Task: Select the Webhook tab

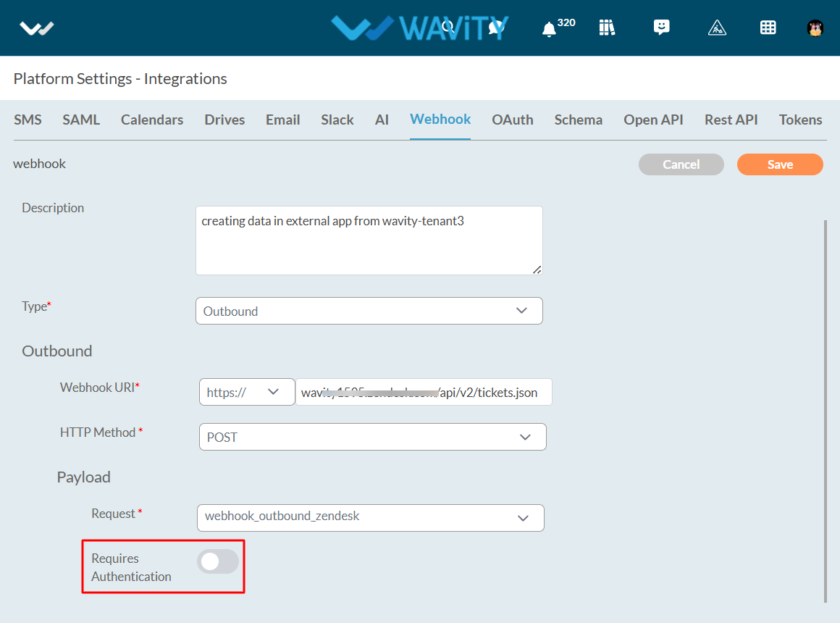Action: (440, 119)
